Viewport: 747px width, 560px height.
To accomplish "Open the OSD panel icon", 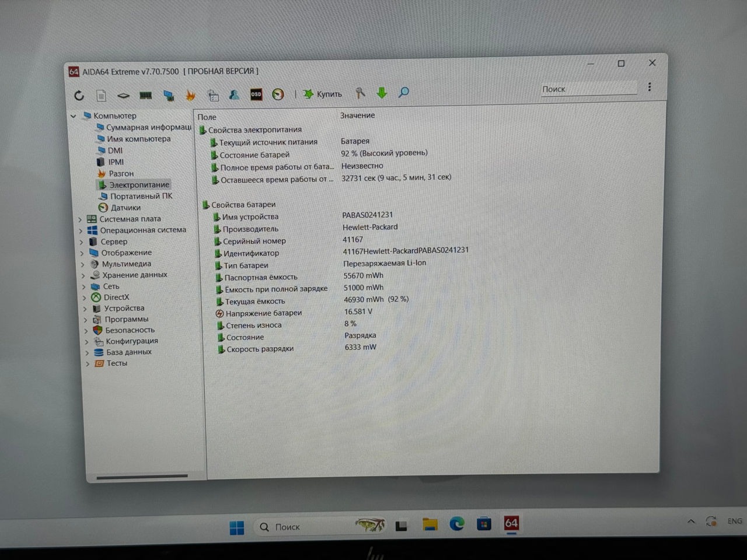I will [256, 94].
